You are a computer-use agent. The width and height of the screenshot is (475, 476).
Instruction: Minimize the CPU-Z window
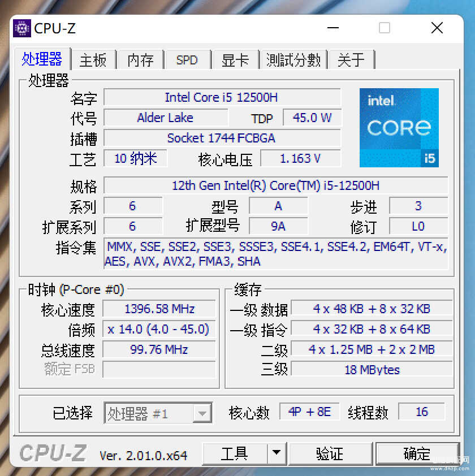pos(333,28)
